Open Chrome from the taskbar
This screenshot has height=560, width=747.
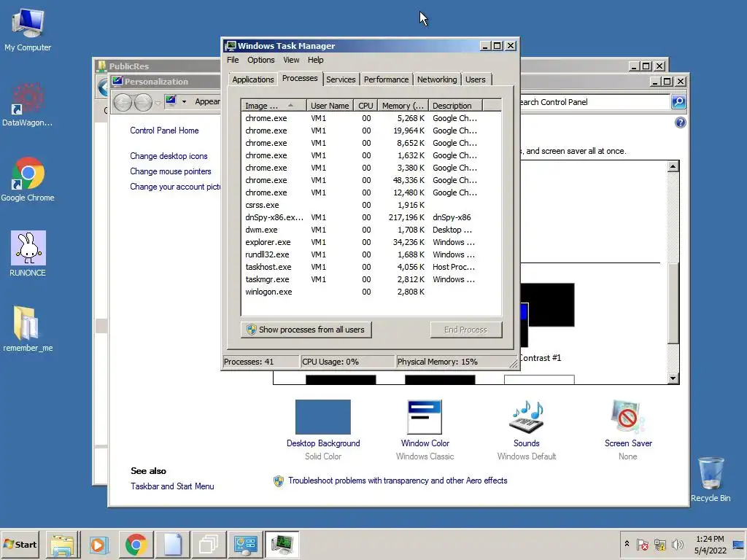[x=136, y=545]
